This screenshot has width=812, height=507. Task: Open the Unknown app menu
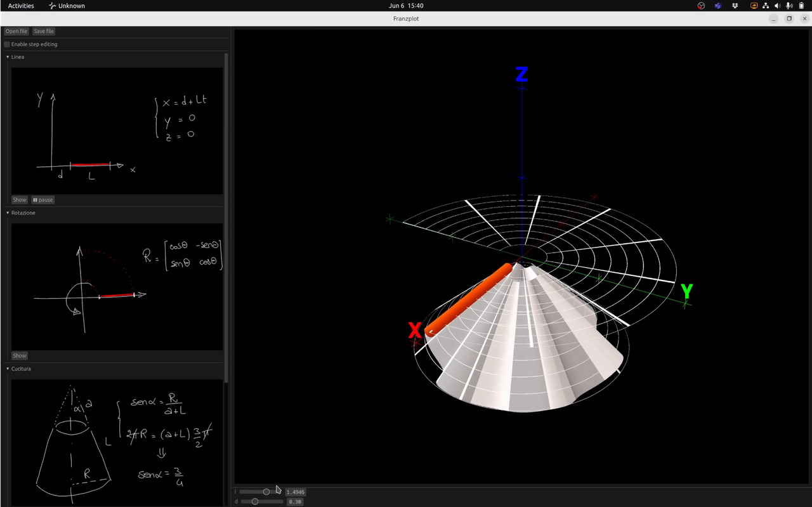(x=67, y=6)
